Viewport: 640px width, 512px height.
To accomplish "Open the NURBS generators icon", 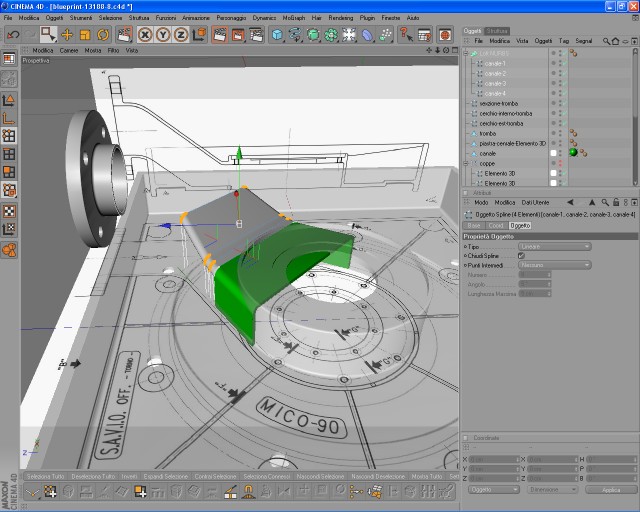I will [x=313, y=35].
